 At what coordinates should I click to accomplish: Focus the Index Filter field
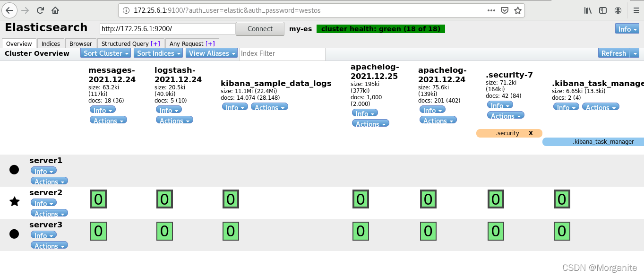(282, 54)
